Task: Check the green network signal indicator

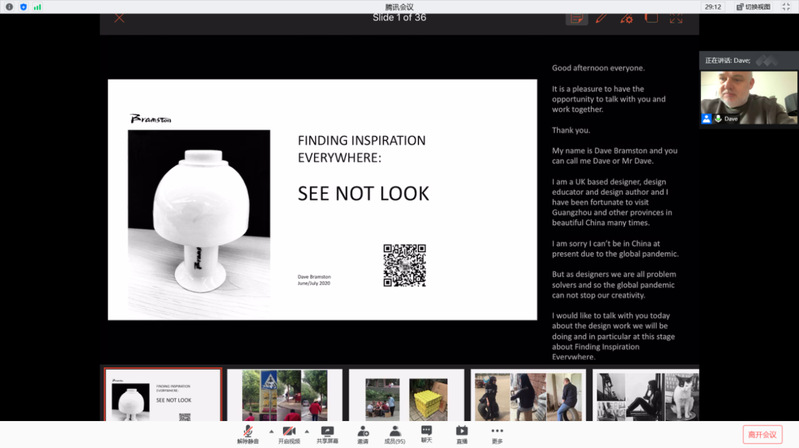Action: point(37,6)
